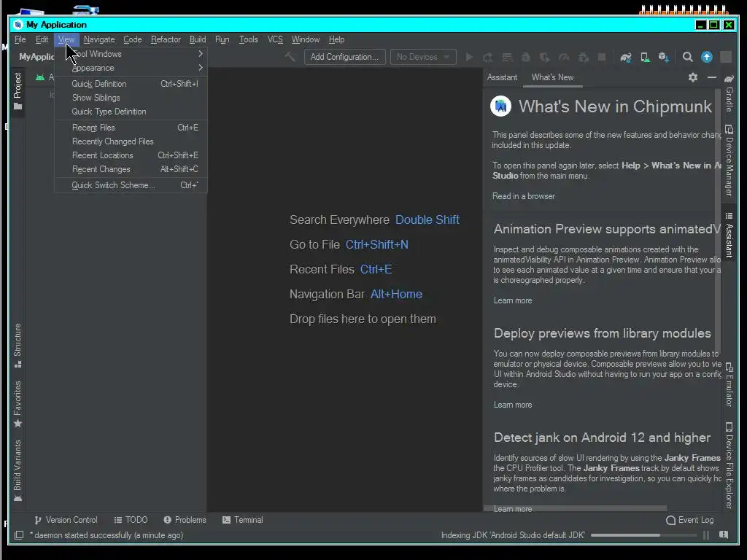The image size is (747, 560).
Task: Click the Stop square icon in toolbar
Action: 602,57
